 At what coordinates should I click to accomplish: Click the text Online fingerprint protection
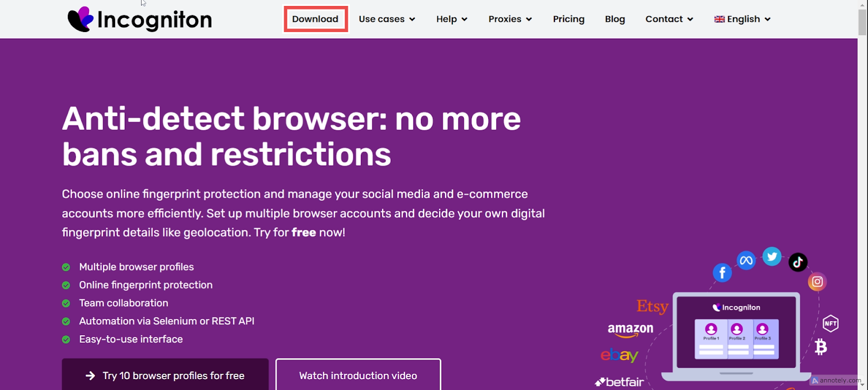146,285
